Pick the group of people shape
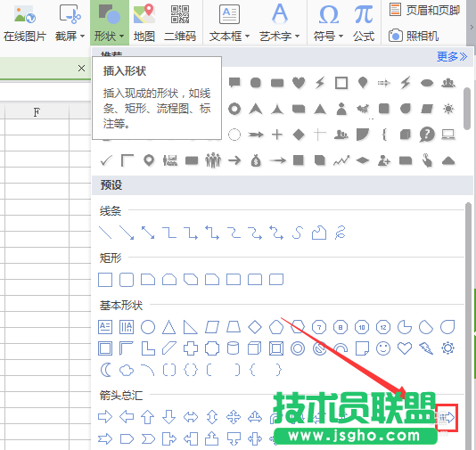The width and height of the screenshot is (476, 450). [213, 160]
